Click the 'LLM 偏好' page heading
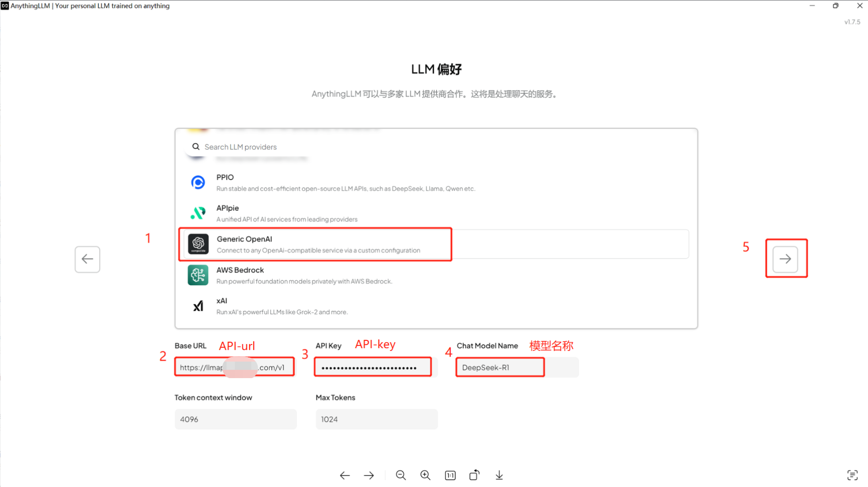The height and width of the screenshot is (487, 868). coord(436,69)
